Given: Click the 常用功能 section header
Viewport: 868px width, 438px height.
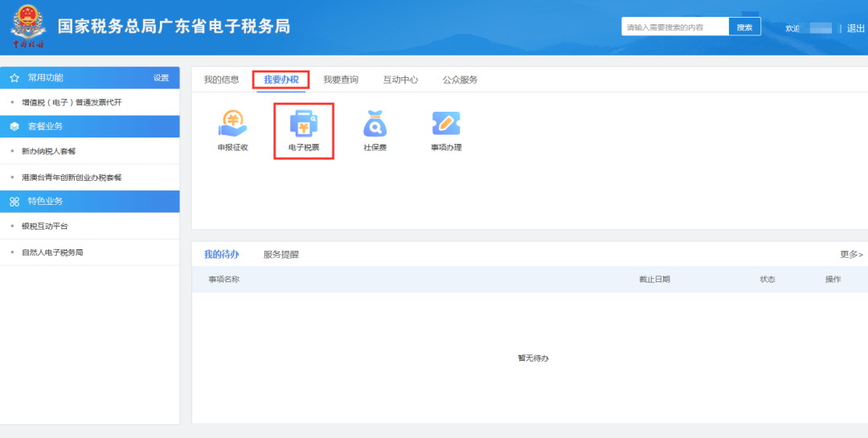Looking at the screenshot, I should point(90,78).
